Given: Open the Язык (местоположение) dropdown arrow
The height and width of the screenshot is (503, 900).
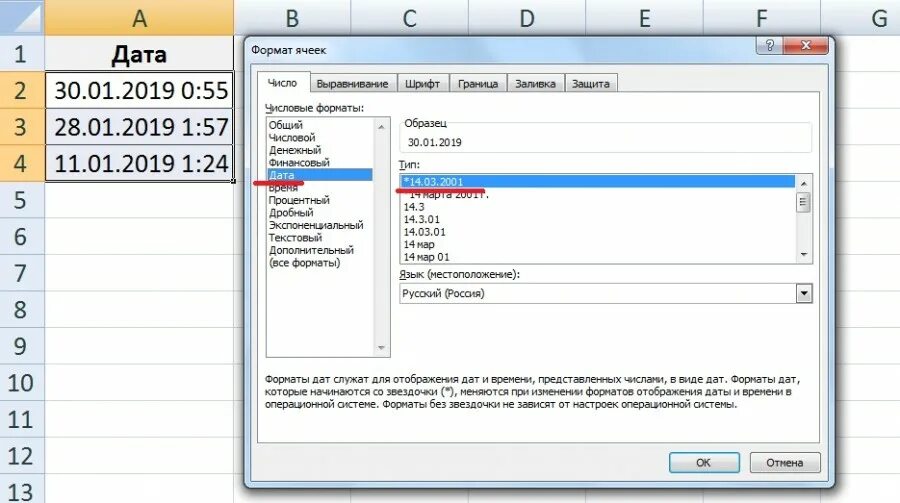Looking at the screenshot, I should 804,293.
